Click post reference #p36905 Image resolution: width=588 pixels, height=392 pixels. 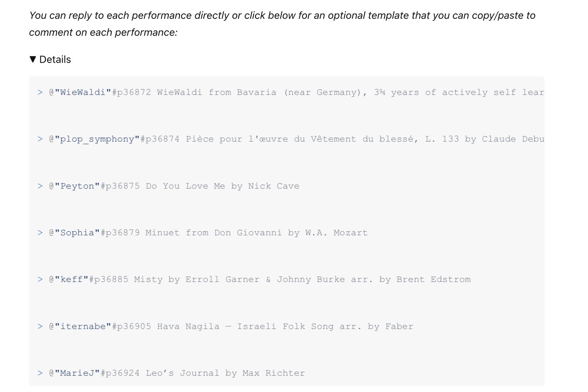pos(132,327)
